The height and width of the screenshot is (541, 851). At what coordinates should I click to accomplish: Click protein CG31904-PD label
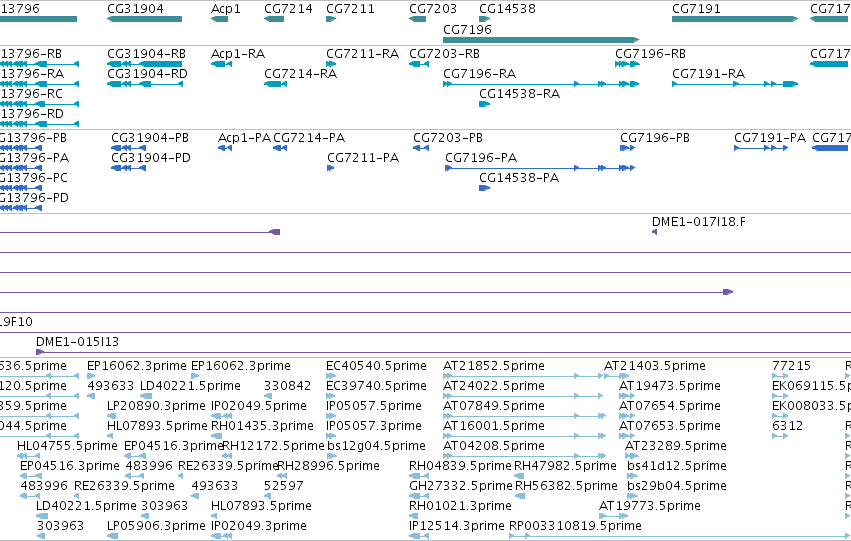click(150, 158)
